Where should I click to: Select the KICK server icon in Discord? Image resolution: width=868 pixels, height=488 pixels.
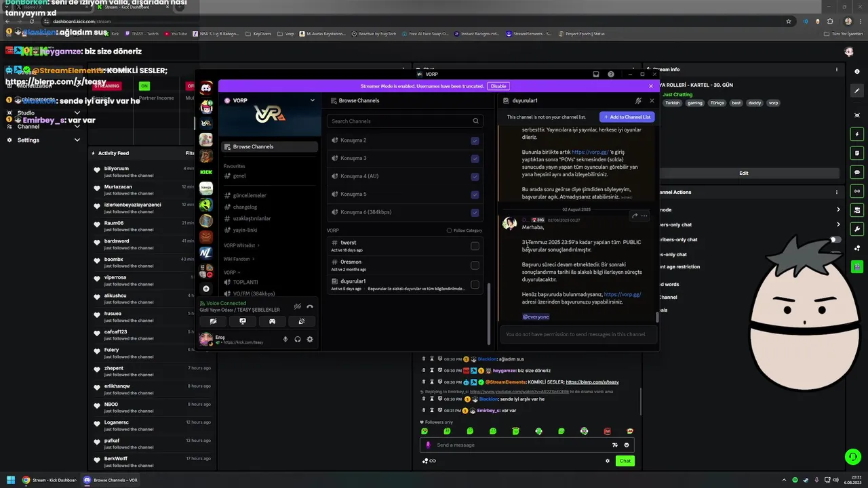pyautogui.click(x=206, y=172)
